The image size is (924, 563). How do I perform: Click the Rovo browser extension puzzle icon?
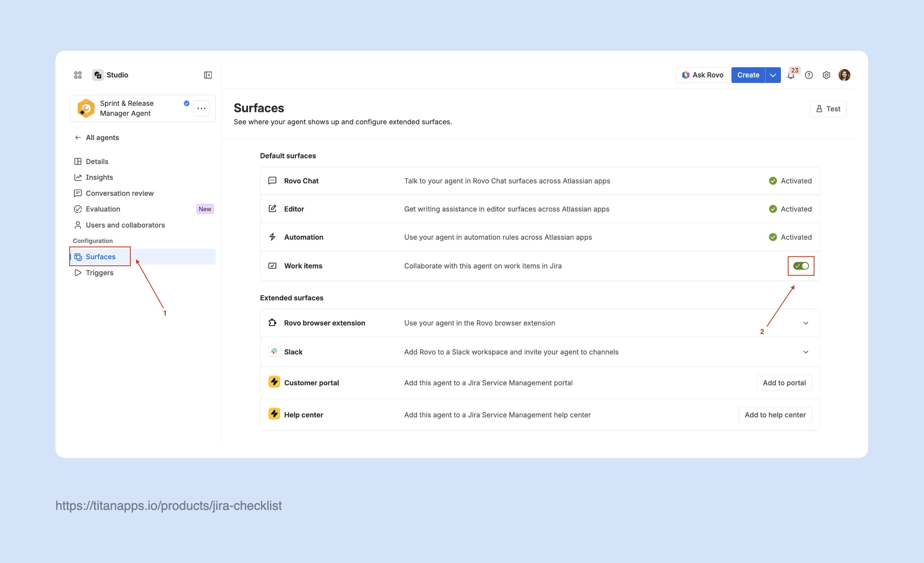coord(272,323)
